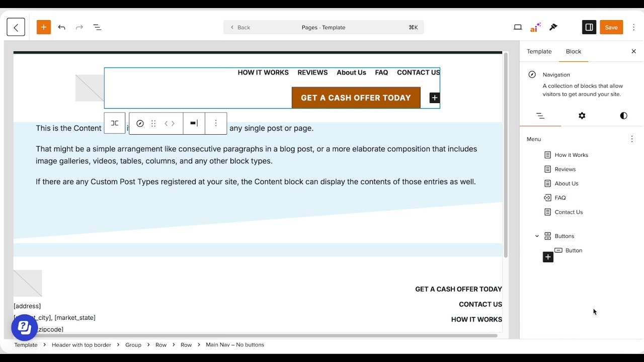
Task: Select Header with top border breadcrumb
Action: tap(82, 345)
